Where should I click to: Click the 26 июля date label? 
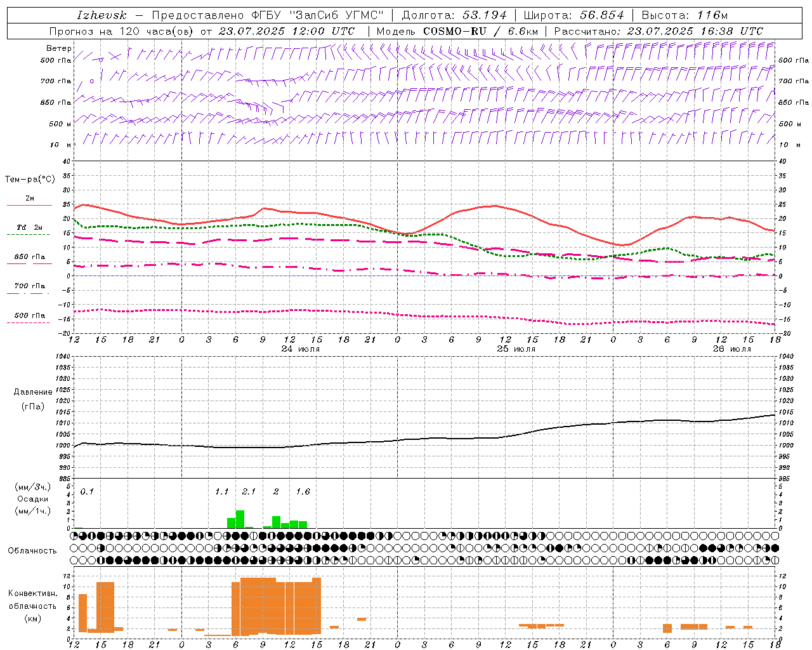[x=732, y=349]
